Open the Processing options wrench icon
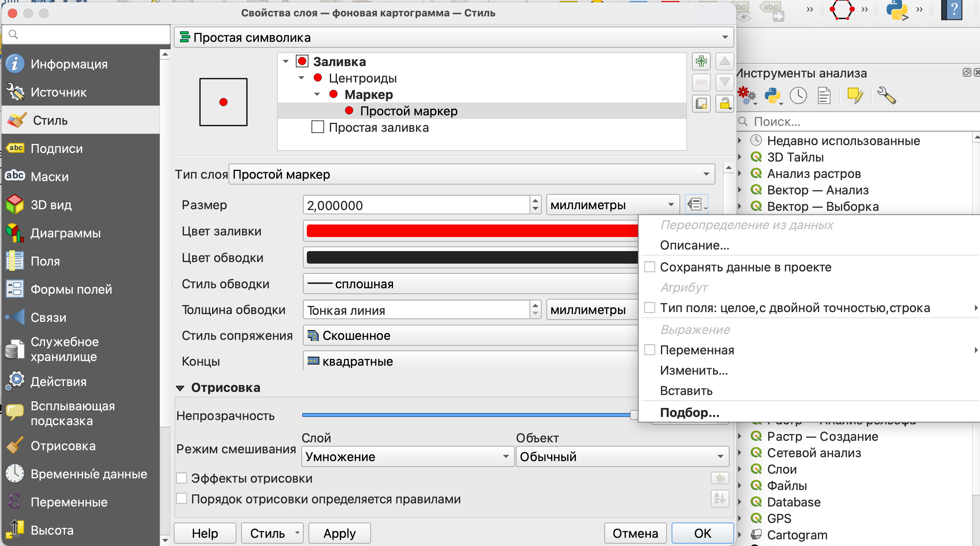Screen dimensions: 980x546 [x=886, y=96]
